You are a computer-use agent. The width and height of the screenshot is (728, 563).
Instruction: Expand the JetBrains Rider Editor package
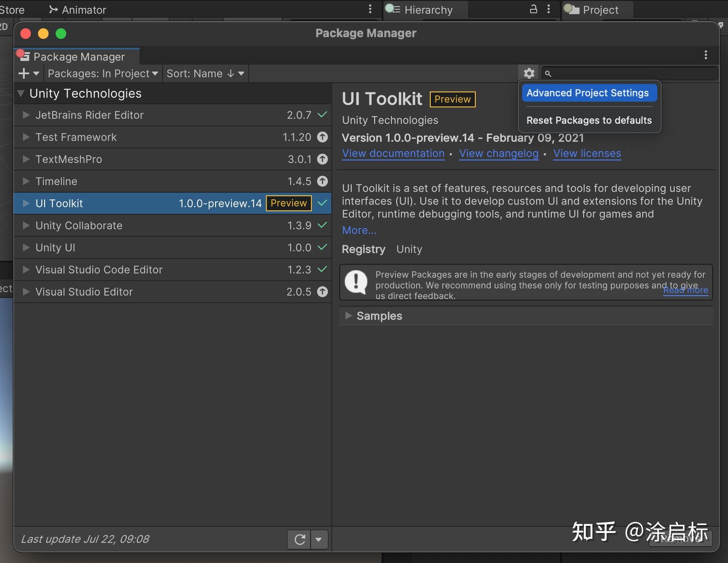point(26,115)
